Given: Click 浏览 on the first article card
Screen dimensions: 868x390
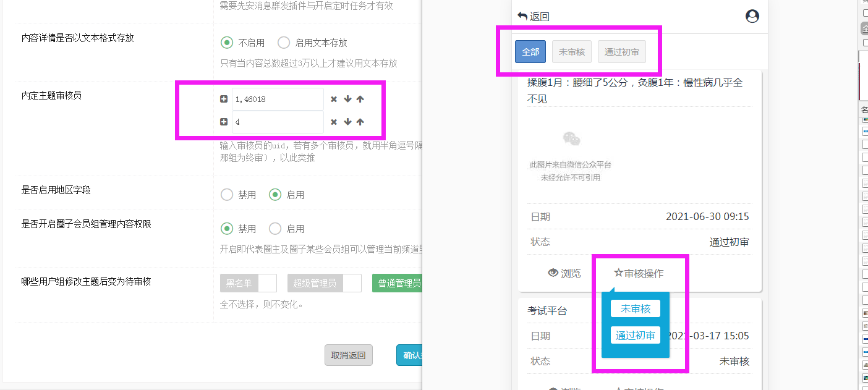Looking at the screenshot, I should coord(564,273).
